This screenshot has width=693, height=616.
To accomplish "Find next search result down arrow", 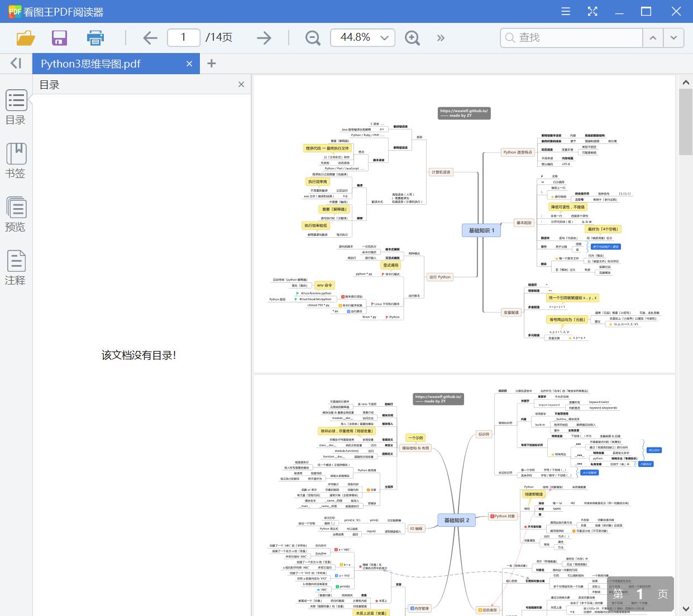I will click(673, 37).
